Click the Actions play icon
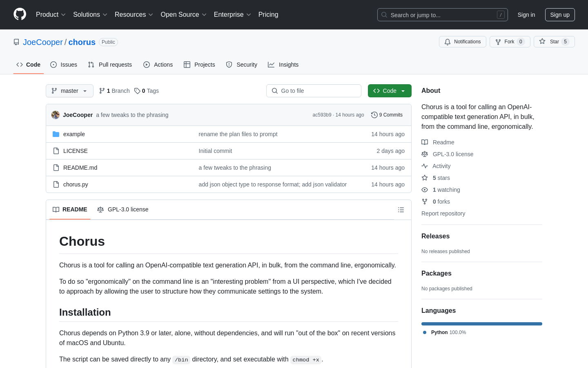This screenshot has width=588, height=368. [x=147, y=65]
